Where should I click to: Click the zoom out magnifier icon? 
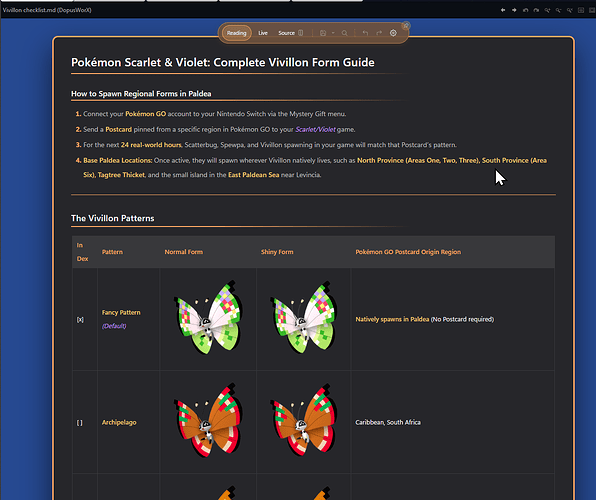558,10
